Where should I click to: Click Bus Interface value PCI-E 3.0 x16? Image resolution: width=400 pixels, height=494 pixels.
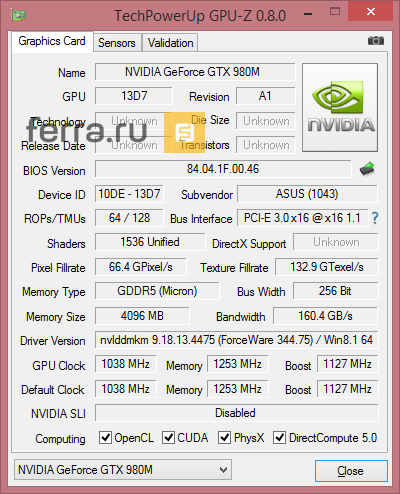point(302,218)
